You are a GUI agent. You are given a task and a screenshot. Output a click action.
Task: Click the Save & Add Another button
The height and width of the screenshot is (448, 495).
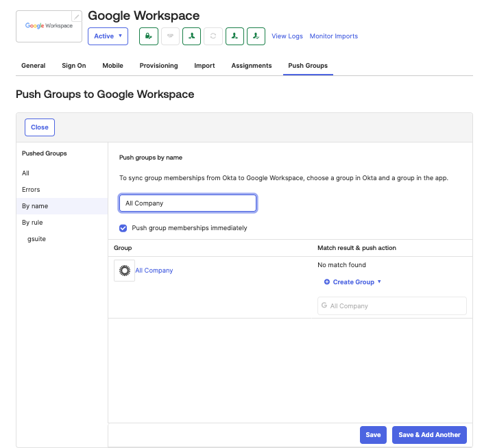[x=429, y=435]
